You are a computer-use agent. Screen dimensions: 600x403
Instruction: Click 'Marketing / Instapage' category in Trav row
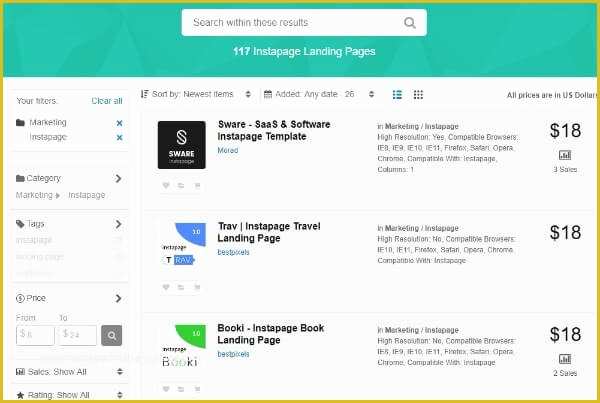(x=422, y=228)
